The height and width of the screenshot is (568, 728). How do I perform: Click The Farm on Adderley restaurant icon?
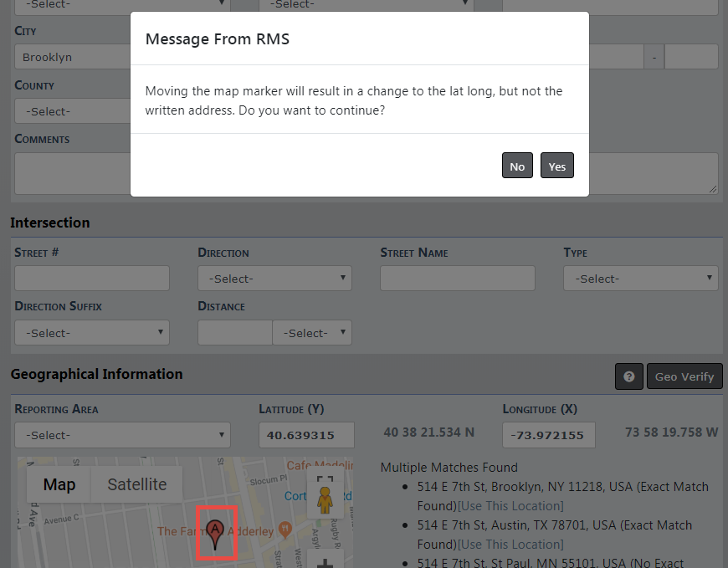click(x=285, y=530)
